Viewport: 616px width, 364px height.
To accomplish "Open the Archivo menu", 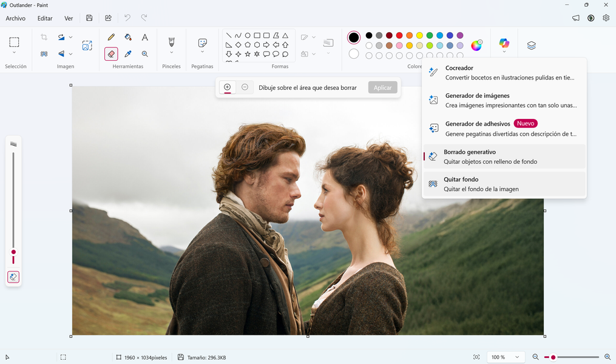I will point(15,18).
